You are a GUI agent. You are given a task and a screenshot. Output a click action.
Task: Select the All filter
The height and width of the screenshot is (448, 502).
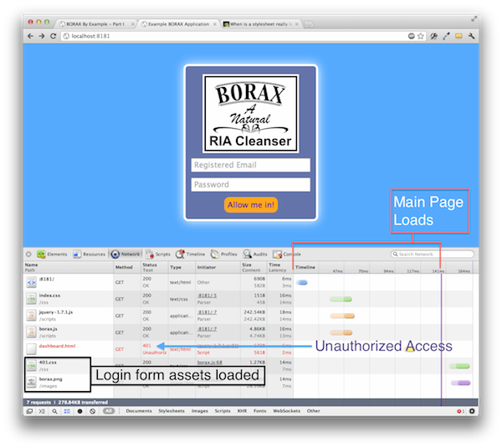point(109,411)
